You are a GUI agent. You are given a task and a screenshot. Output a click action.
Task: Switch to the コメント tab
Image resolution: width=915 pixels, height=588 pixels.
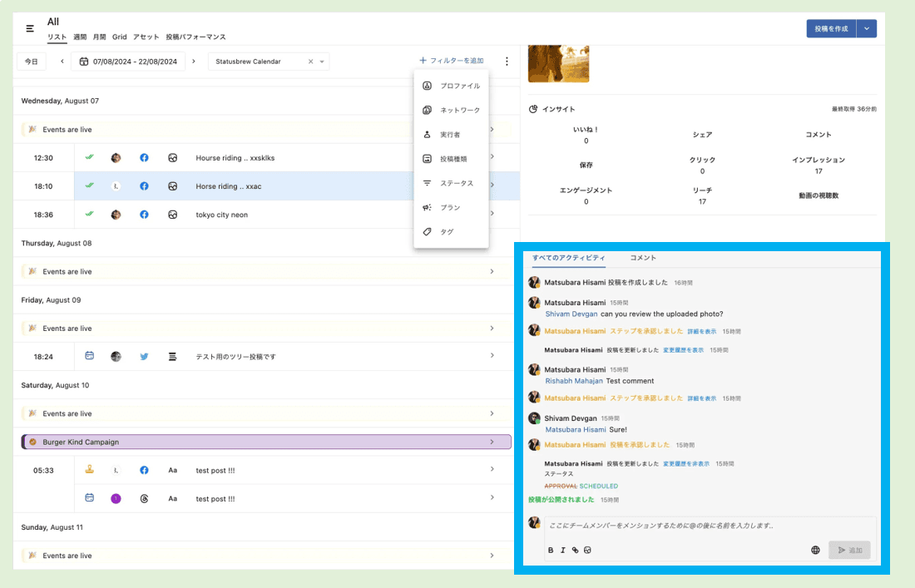[x=643, y=258]
